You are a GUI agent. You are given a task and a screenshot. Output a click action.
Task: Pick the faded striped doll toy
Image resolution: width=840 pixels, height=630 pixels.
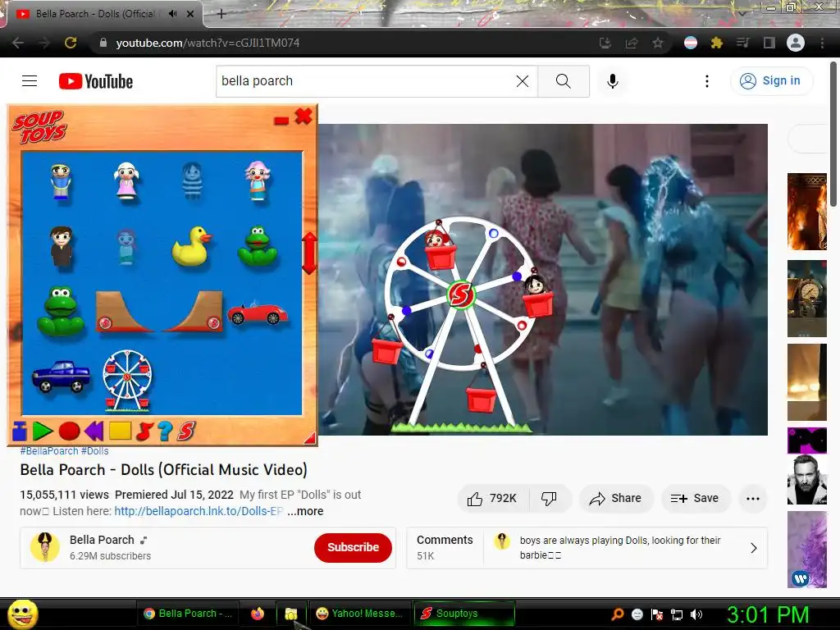click(192, 180)
